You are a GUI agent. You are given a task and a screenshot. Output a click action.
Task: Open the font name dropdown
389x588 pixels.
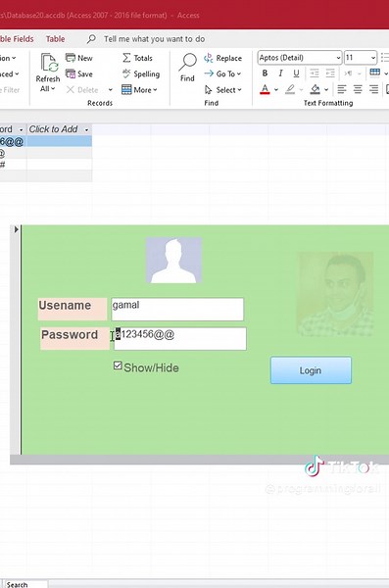tap(338, 58)
